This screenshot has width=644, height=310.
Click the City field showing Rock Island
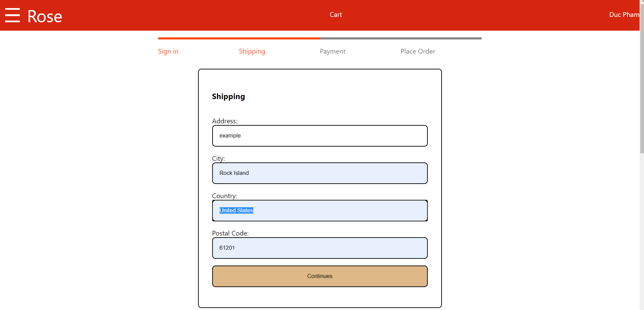click(x=319, y=173)
